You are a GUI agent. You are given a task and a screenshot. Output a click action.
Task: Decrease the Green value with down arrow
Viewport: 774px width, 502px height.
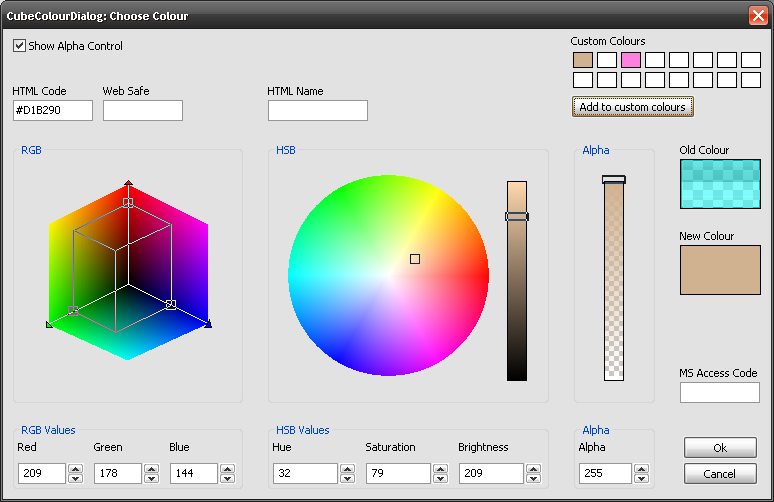tap(151, 478)
